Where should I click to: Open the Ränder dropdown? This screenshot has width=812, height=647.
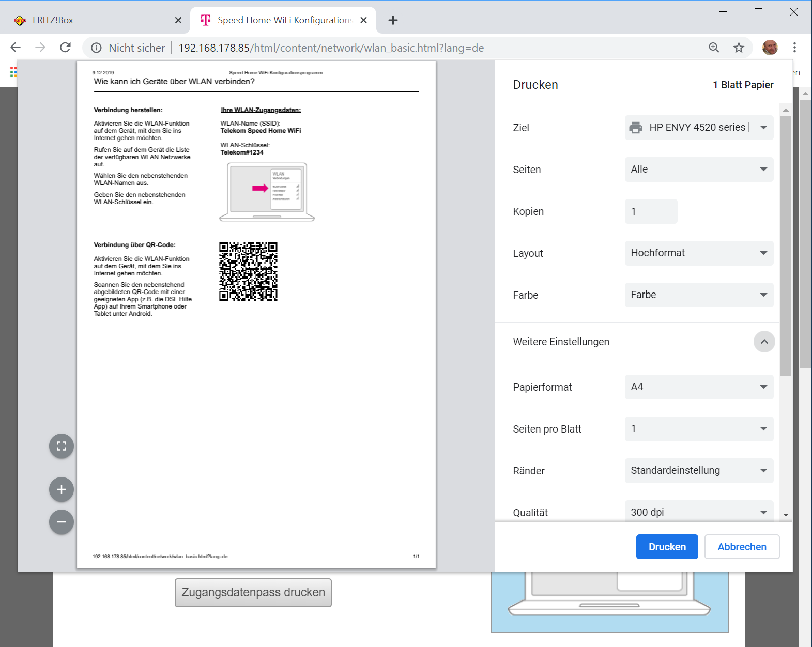(x=699, y=471)
